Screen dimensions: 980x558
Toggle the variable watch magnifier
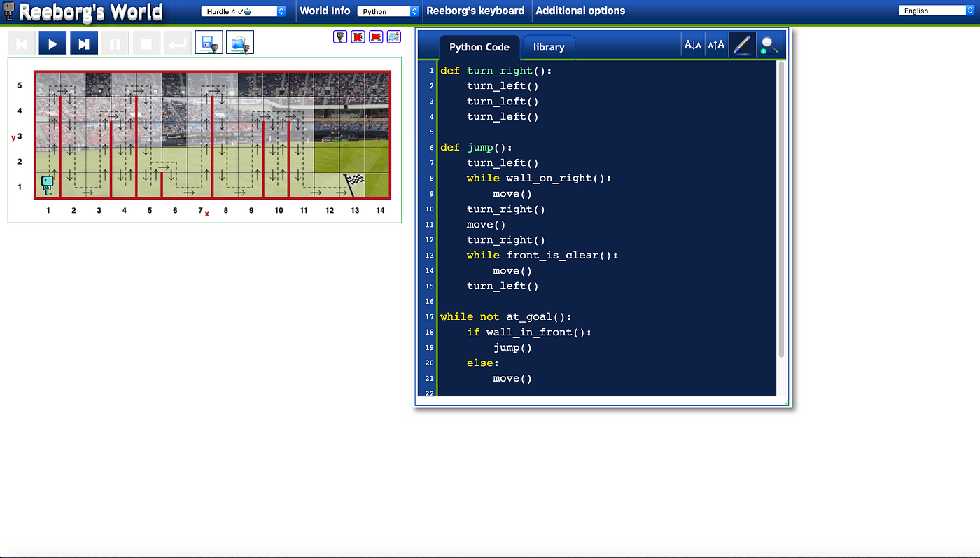pyautogui.click(x=769, y=44)
